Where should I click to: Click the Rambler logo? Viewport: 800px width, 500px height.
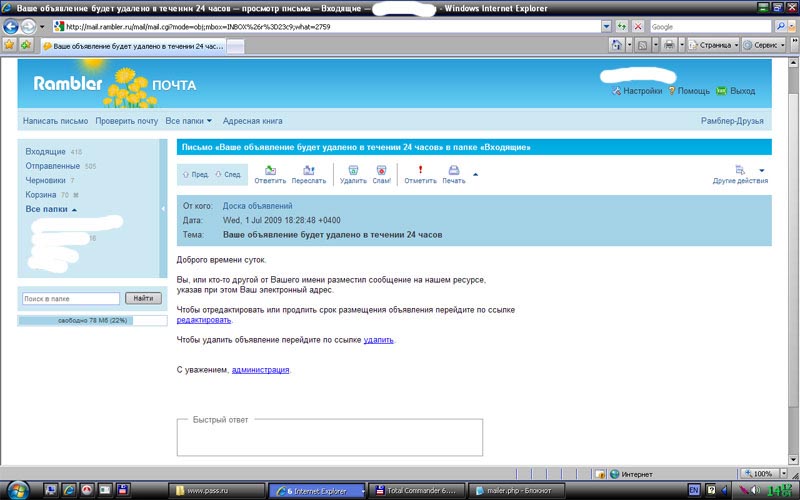68,83
